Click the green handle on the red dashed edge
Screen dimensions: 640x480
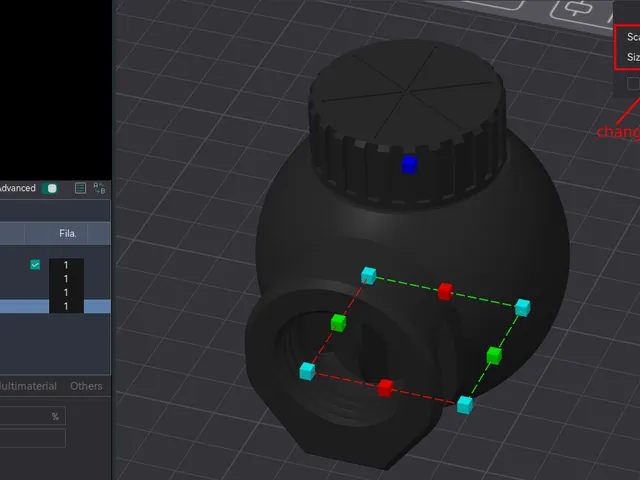point(338,322)
